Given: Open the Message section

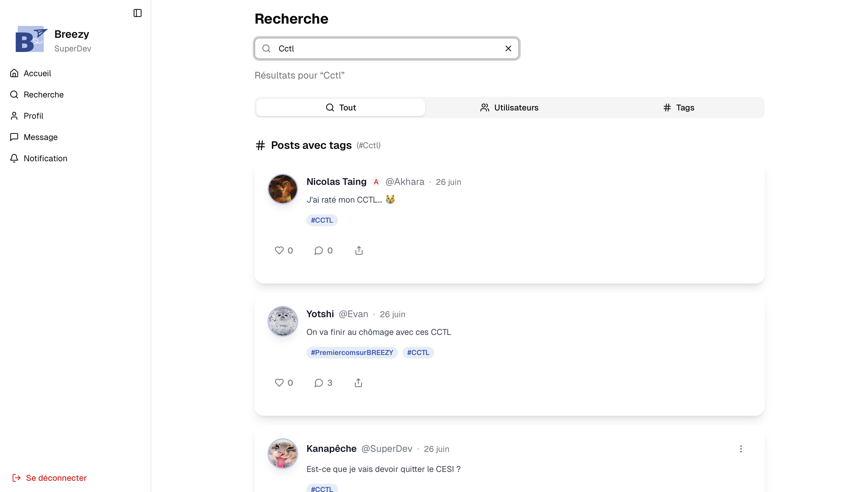Looking at the screenshot, I should pos(40,137).
